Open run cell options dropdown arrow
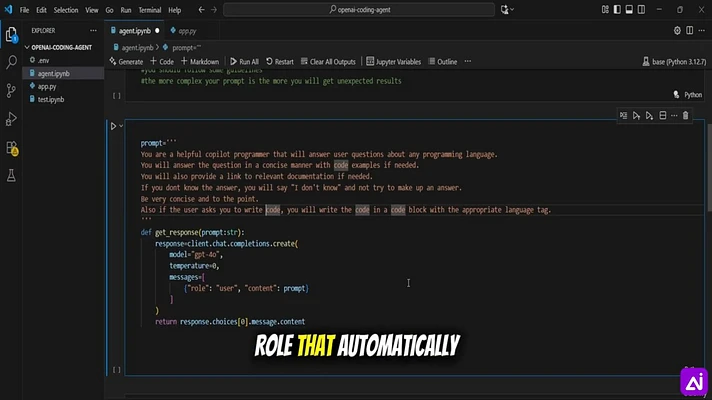The height and width of the screenshot is (400, 712). click(x=121, y=126)
